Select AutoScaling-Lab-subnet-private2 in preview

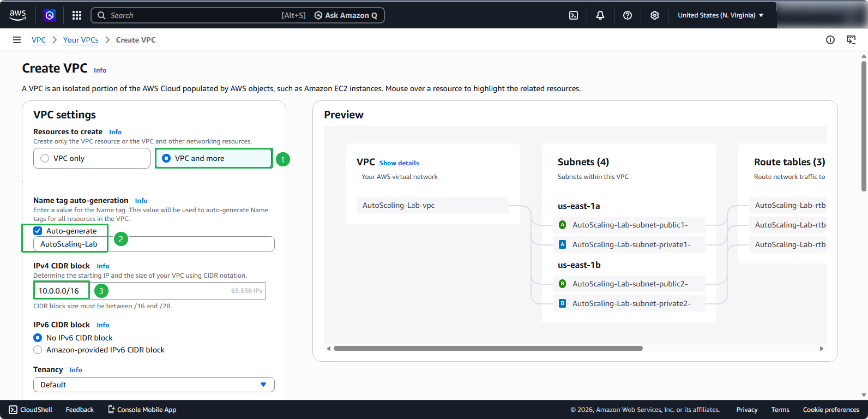[629, 303]
